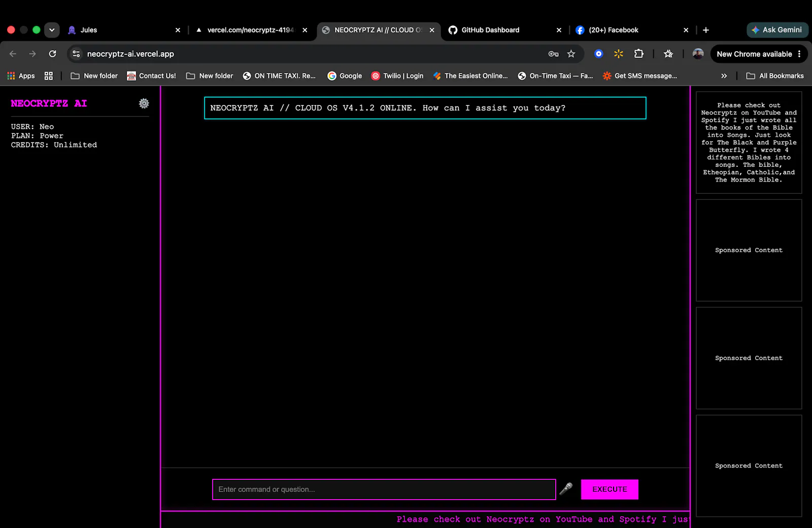Click the Ask Gemini button

777,30
